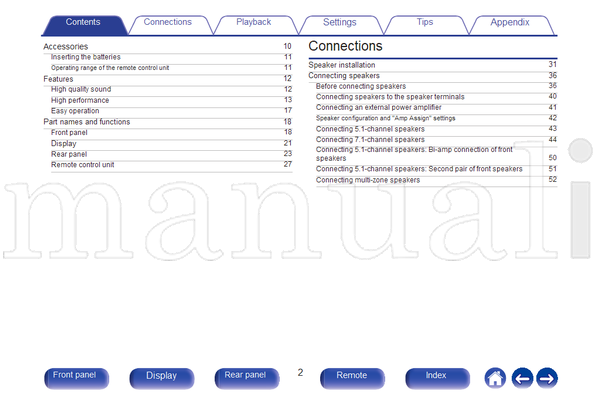This screenshot has width=600, height=399.
Task: Open "Speaker installation" entry
Action: pos(432,65)
